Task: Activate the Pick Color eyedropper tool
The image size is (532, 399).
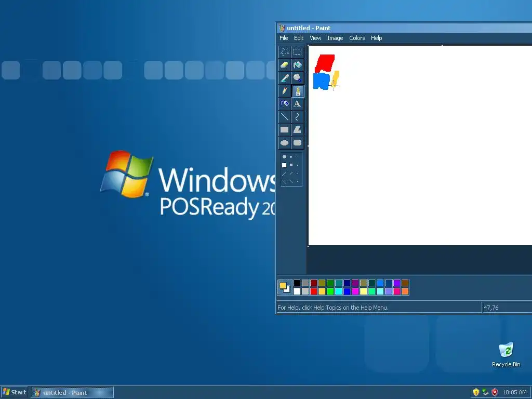Action: click(x=284, y=78)
